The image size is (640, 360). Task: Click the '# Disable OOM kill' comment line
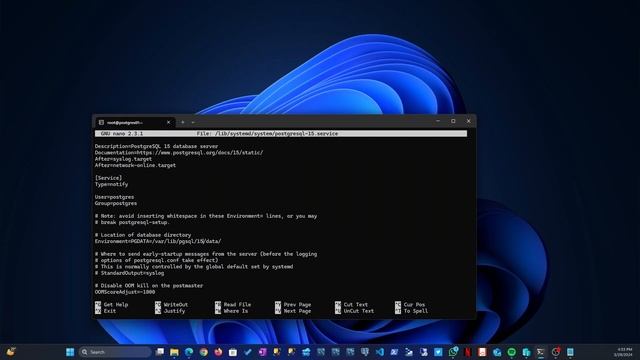149,286
